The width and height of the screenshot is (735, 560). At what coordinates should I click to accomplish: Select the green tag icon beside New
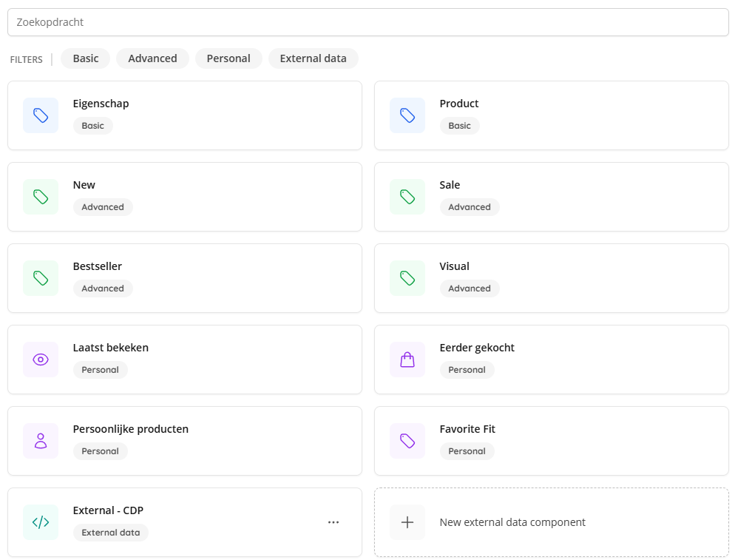pyautogui.click(x=41, y=197)
